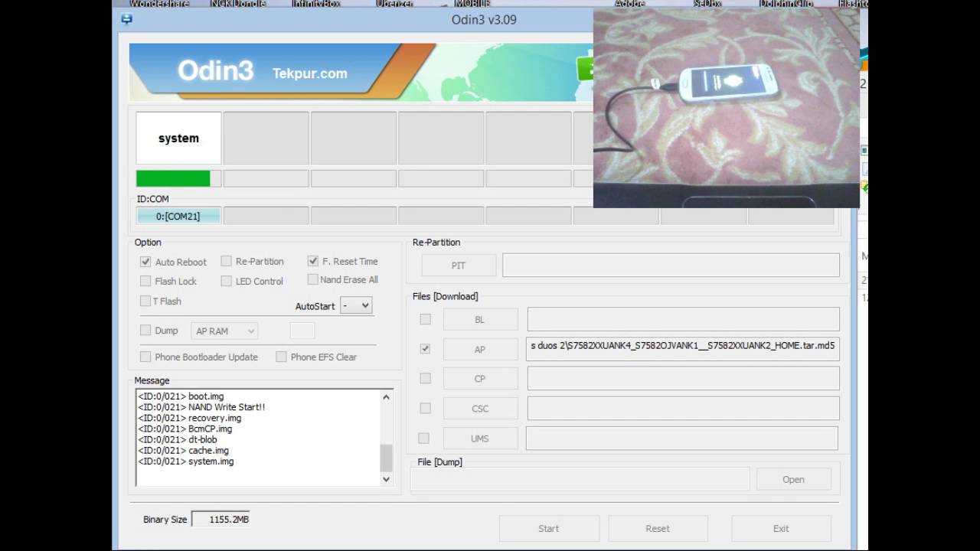Click the dump size input box
Screen dimensions: 980x551
click(302, 331)
